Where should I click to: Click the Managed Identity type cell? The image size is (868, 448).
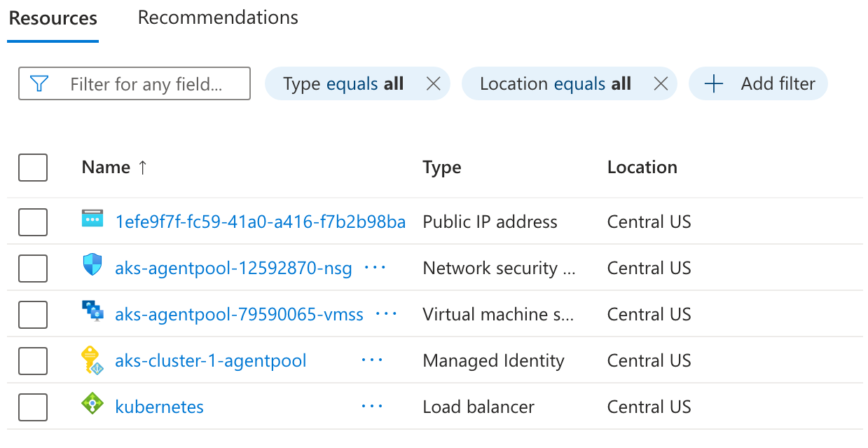point(494,360)
